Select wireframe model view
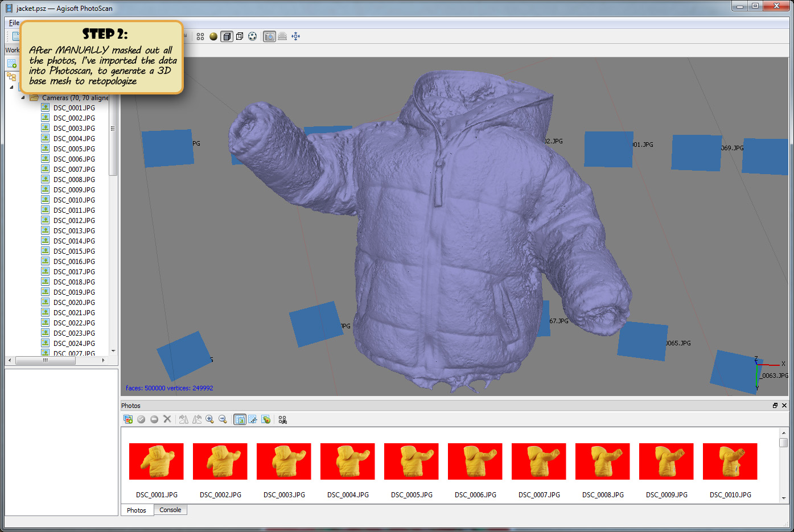The height and width of the screenshot is (532, 794). [240, 36]
